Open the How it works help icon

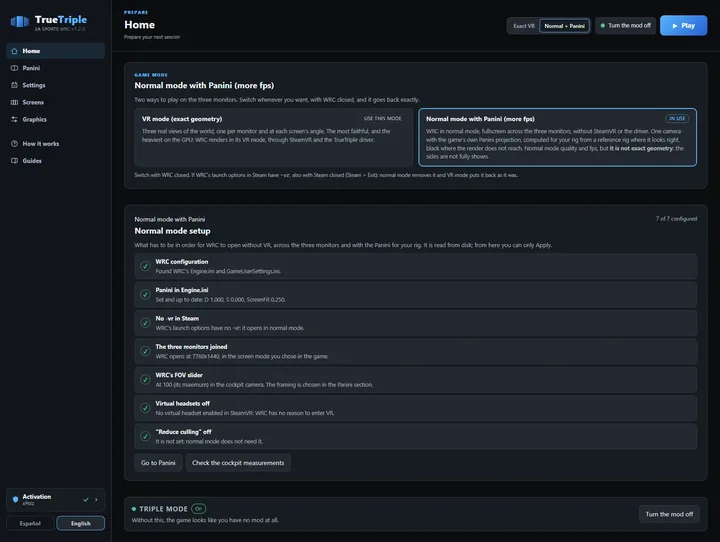pos(14,144)
